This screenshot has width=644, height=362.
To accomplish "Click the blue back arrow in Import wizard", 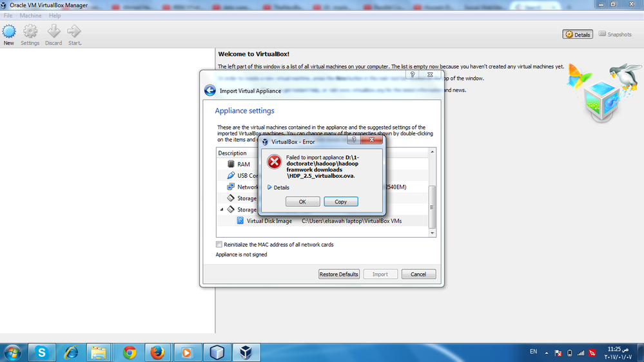I will (x=210, y=90).
